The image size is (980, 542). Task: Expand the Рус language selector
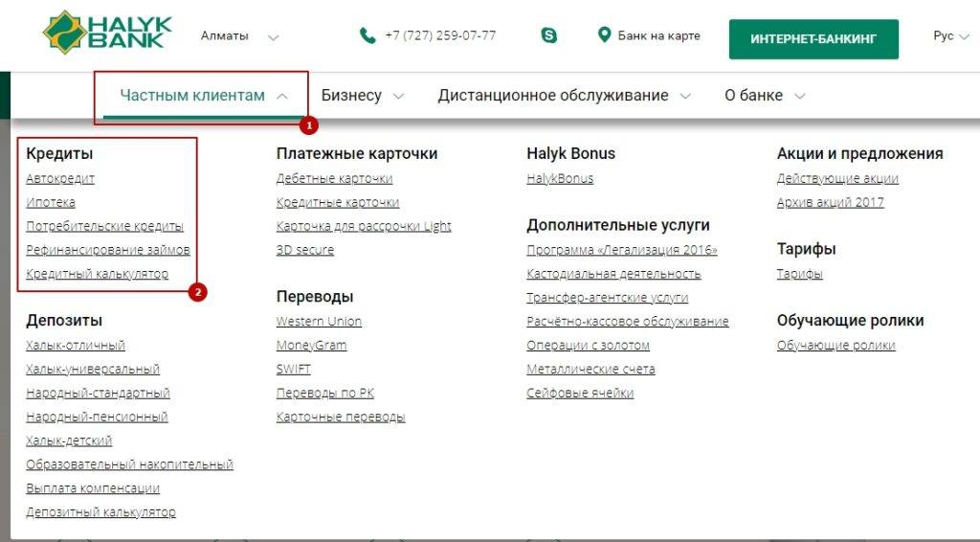click(954, 36)
